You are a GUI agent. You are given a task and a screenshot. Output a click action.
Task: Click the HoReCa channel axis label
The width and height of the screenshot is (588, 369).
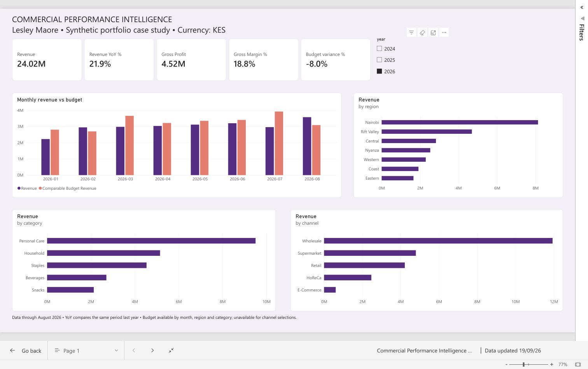(314, 278)
